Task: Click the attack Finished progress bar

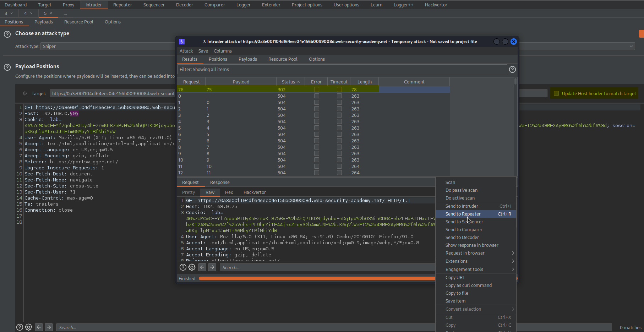Action: tap(317, 279)
